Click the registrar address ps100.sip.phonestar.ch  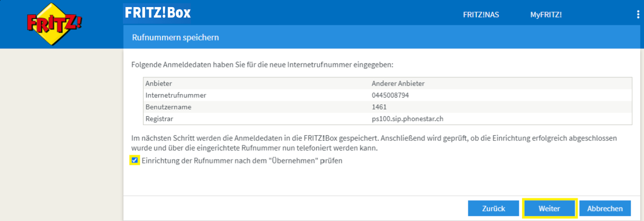(407, 119)
